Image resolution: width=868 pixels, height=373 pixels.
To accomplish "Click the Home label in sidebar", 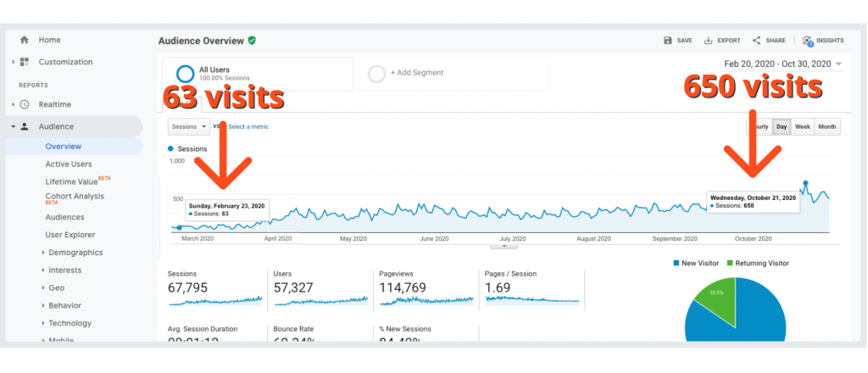I will tap(50, 40).
